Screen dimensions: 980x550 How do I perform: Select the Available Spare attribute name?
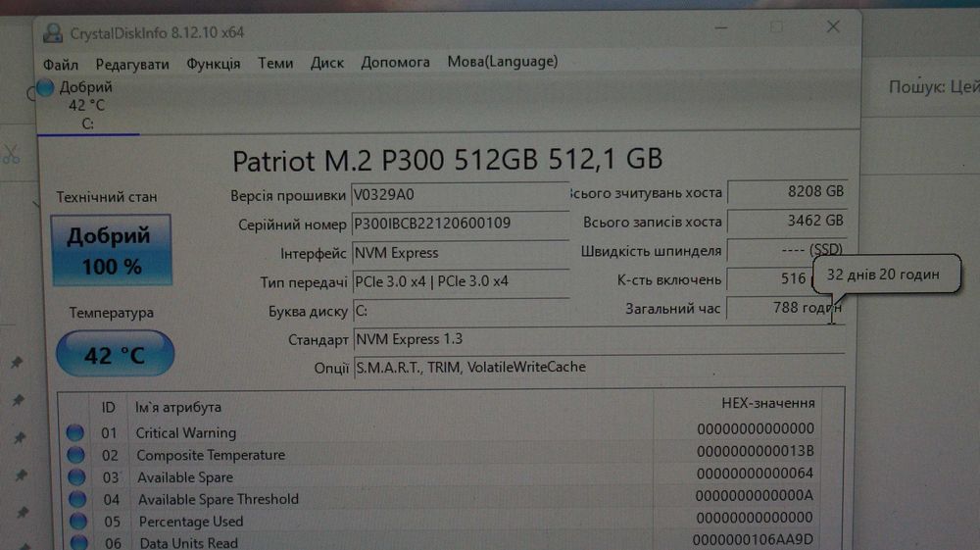coord(185,477)
